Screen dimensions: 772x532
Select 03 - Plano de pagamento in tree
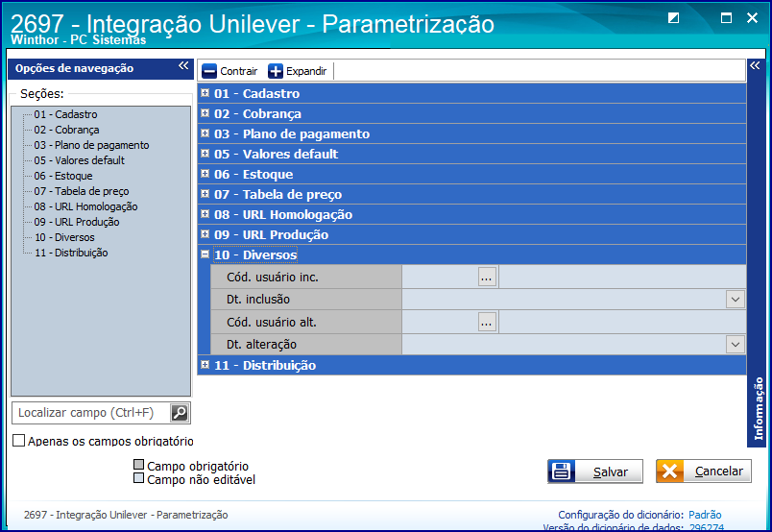tap(91, 145)
